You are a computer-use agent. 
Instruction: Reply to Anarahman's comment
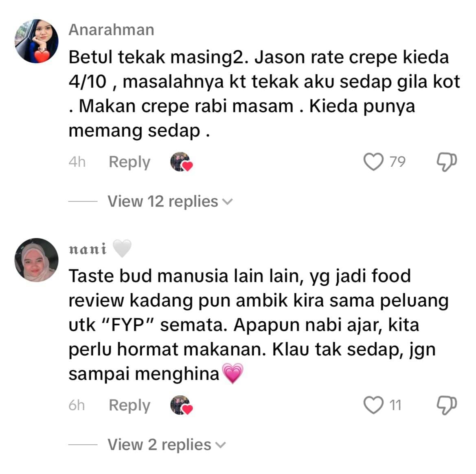[129, 162]
